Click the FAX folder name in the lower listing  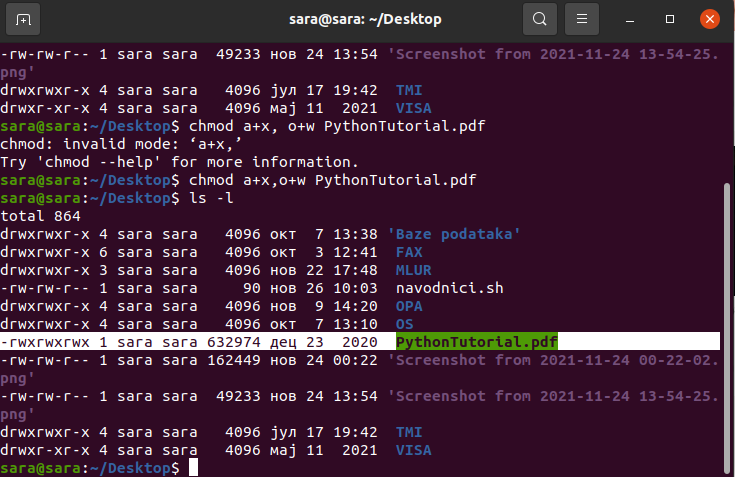point(409,252)
